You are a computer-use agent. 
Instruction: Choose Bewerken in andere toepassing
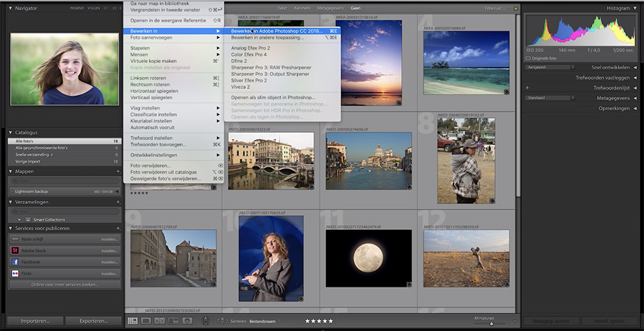pyautogui.click(x=282, y=38)
